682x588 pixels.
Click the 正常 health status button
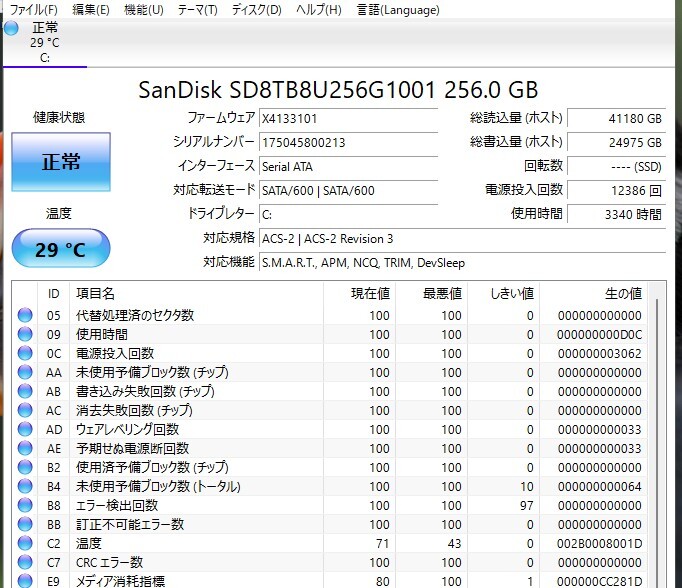click(x=61, y=162)
